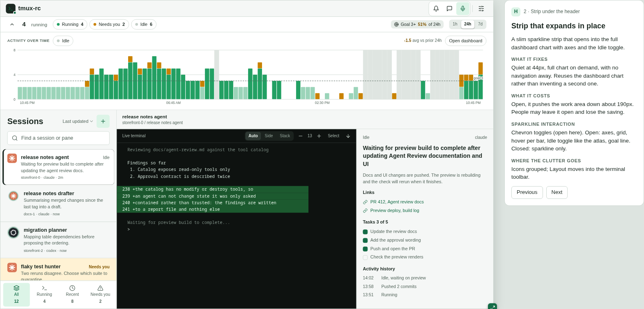Check the 'Check the preview renders' task

365,257
